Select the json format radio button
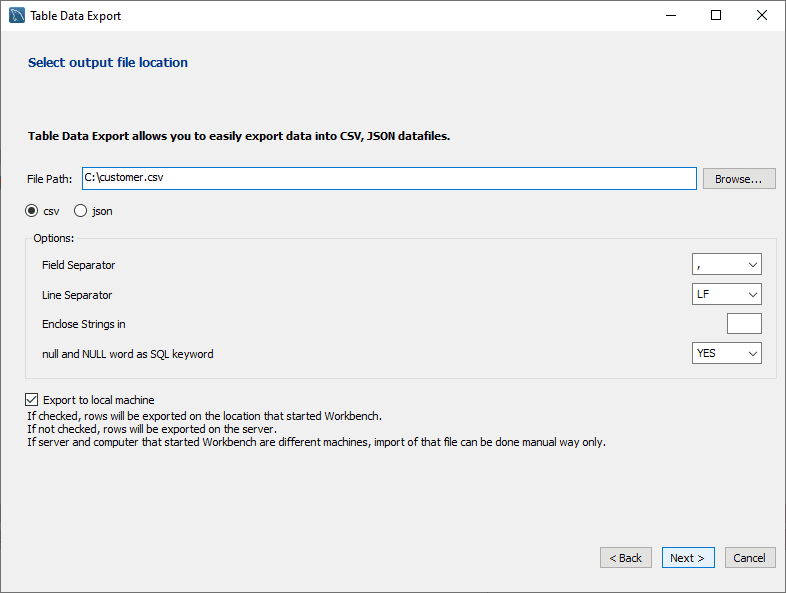This screenshot has height=593, width=786. point(80,211)
